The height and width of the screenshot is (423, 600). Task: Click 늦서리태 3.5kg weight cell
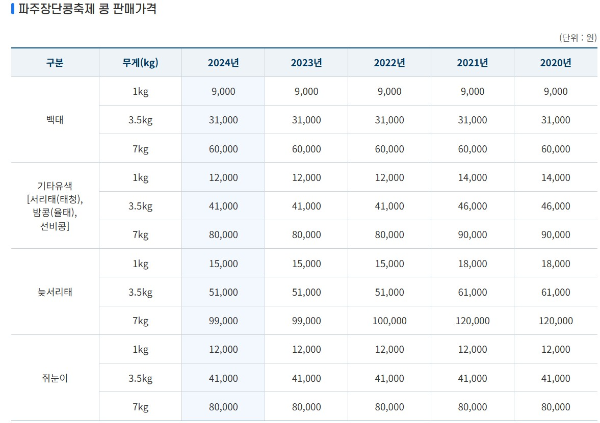pyautogui.click(x=140, y=292)
